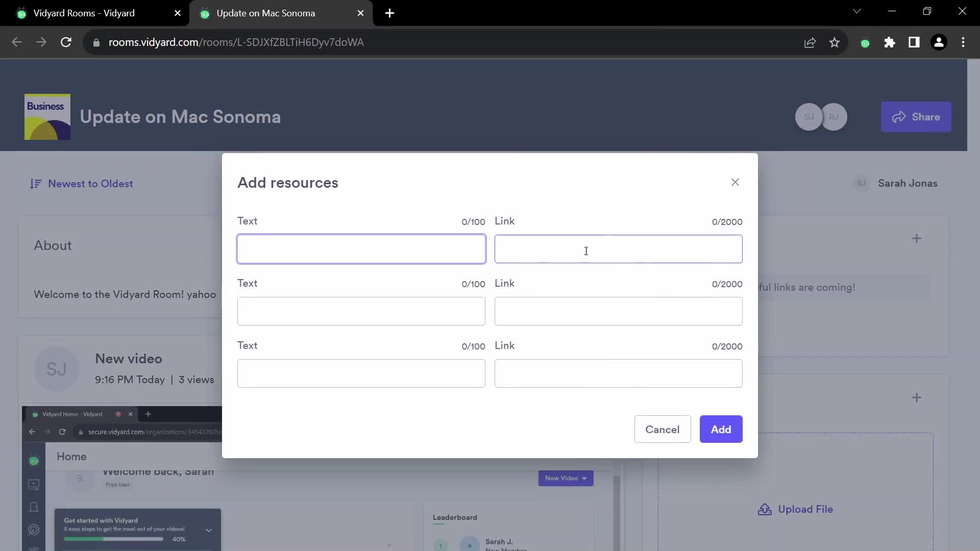This screenshot has width=980, height=551.
Task: Close the Update on Mac Sonoma tab
Action: [x=361, y=13]
